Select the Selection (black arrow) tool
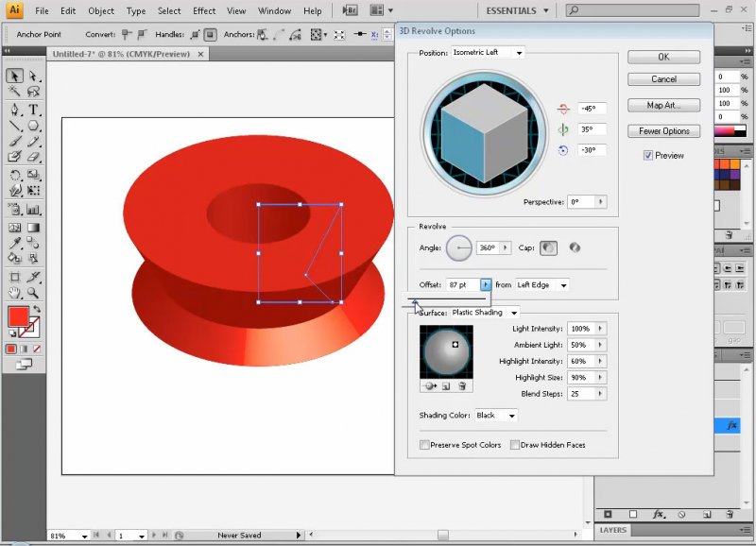The width and height of the screenshot is (756, 546). (x=14, y=76)
